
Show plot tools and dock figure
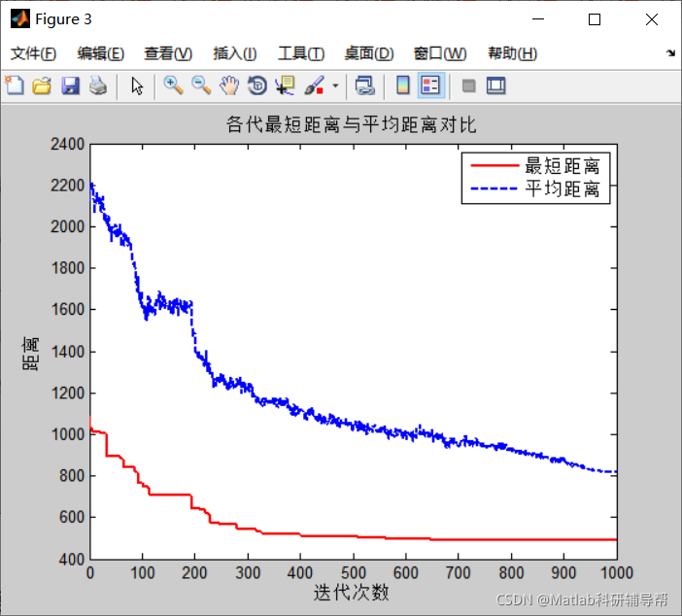[x=495, y=86]
